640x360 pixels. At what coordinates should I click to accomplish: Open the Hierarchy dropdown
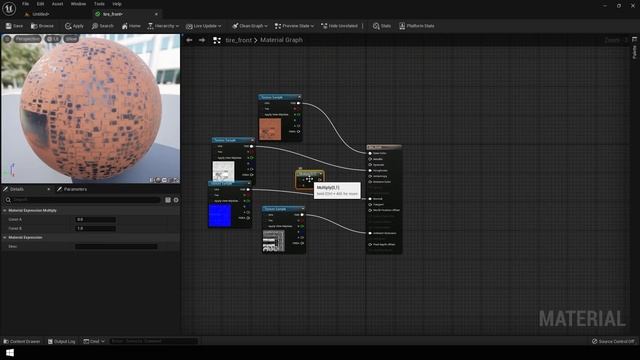coord(163,26)
